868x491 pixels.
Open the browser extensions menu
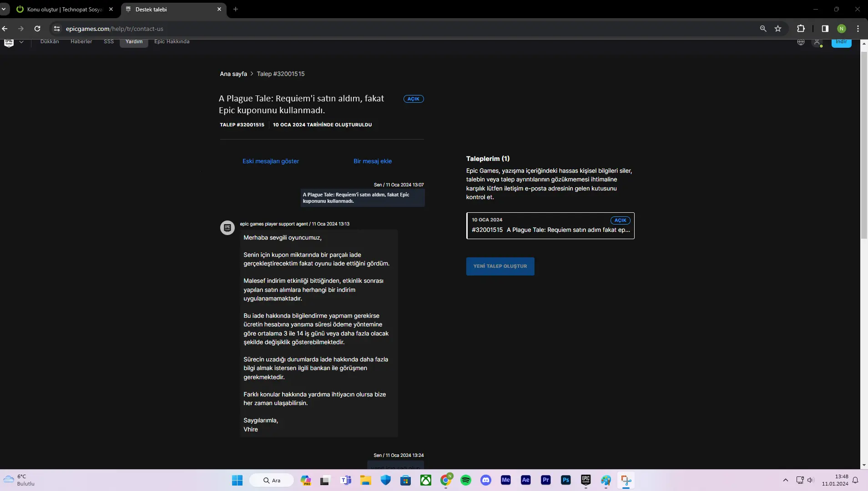click(801, 29)
